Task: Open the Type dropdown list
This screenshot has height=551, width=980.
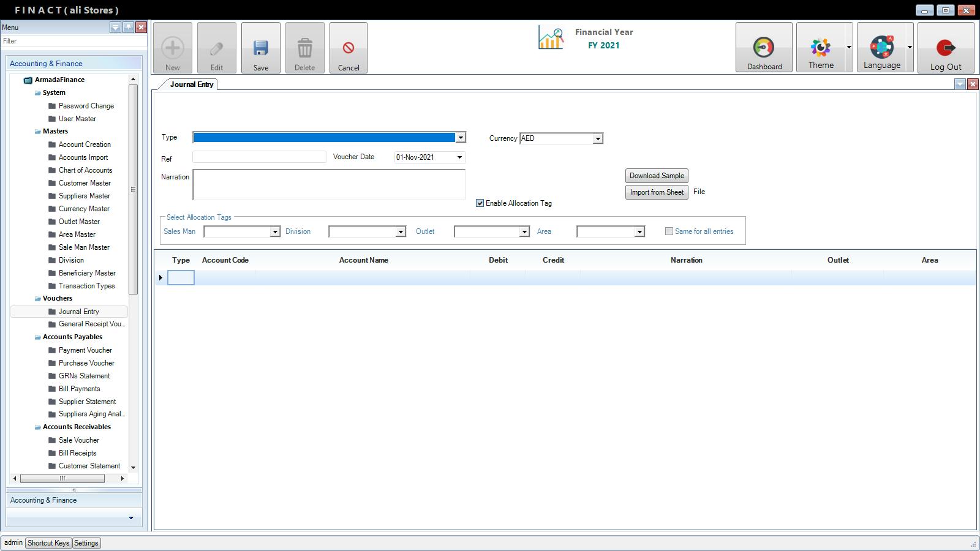Action: point(460,138)
